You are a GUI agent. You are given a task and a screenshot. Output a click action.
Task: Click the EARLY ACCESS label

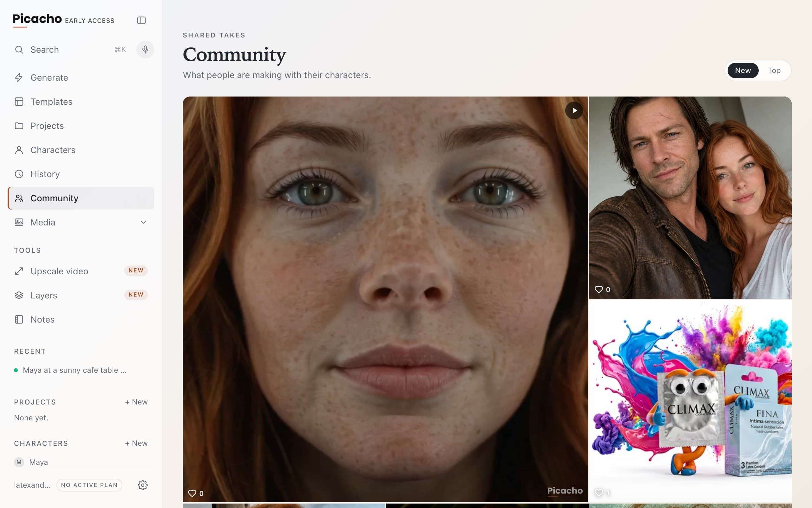tap(89, 21)
